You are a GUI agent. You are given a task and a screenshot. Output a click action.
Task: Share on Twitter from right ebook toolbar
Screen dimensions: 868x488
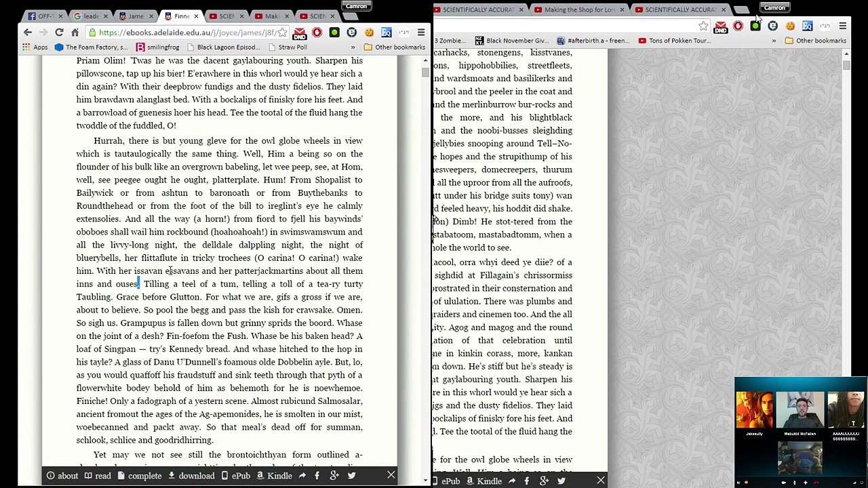(x=561, y=481)
